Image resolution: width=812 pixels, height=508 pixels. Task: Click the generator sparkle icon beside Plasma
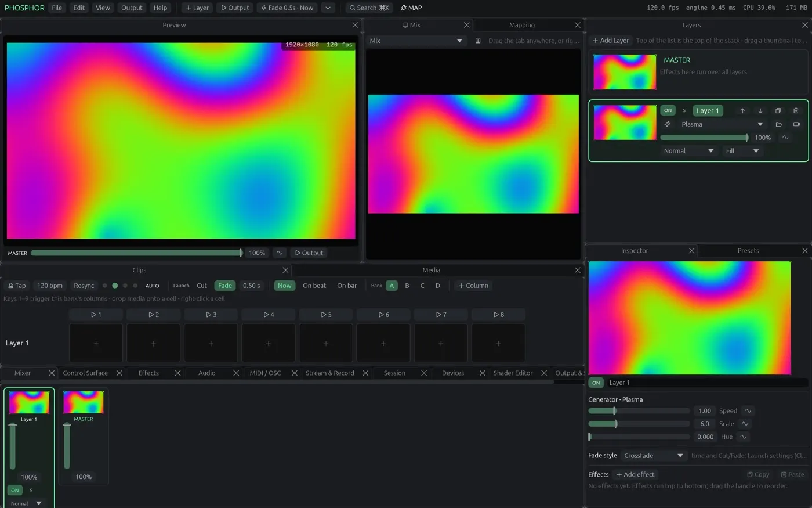pos(668,124)
